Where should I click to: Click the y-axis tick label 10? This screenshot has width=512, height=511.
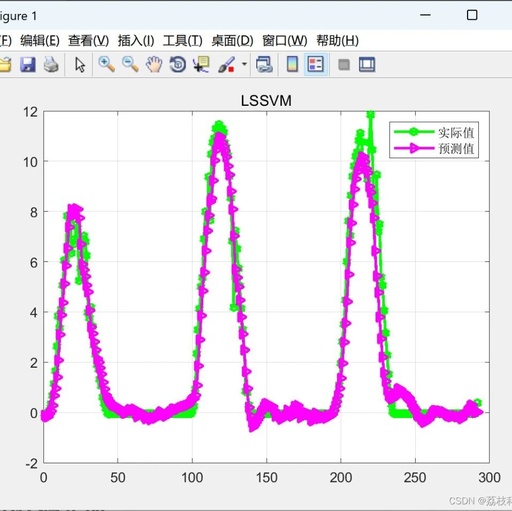click(30, 162)
